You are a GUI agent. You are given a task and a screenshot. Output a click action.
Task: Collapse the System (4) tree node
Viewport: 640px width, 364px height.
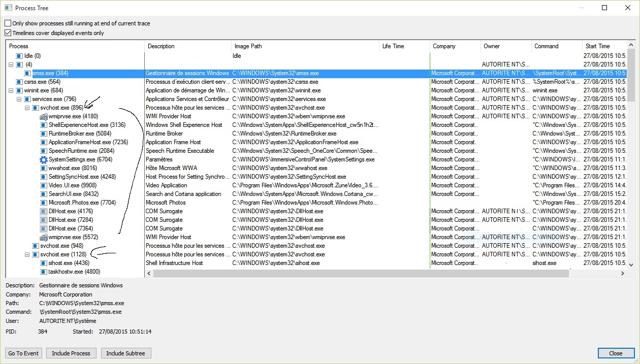[x=11, y=64]
